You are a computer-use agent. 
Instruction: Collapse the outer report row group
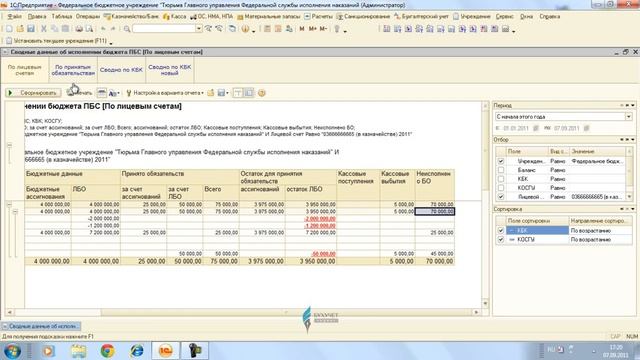(x=9, y=204)
